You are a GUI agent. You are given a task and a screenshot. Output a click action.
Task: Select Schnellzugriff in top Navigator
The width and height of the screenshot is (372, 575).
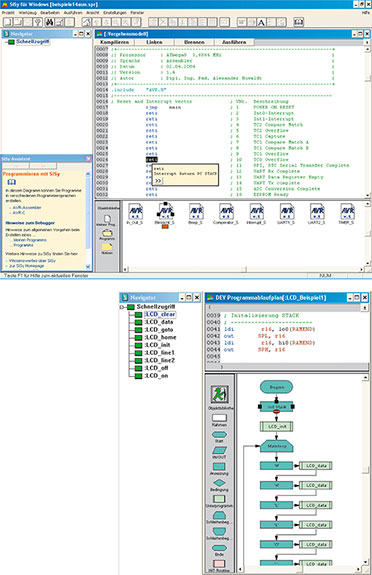(33, 42)
